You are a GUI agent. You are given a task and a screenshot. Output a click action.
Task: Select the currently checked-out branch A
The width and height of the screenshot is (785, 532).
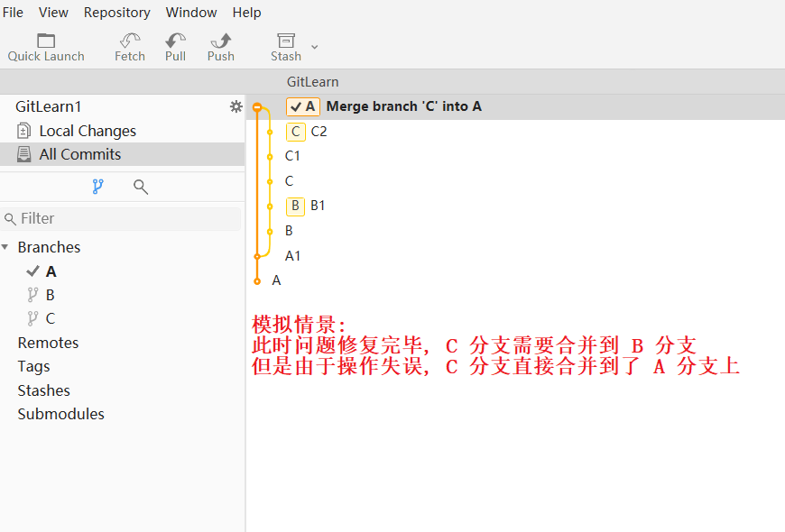click(51, 271)
